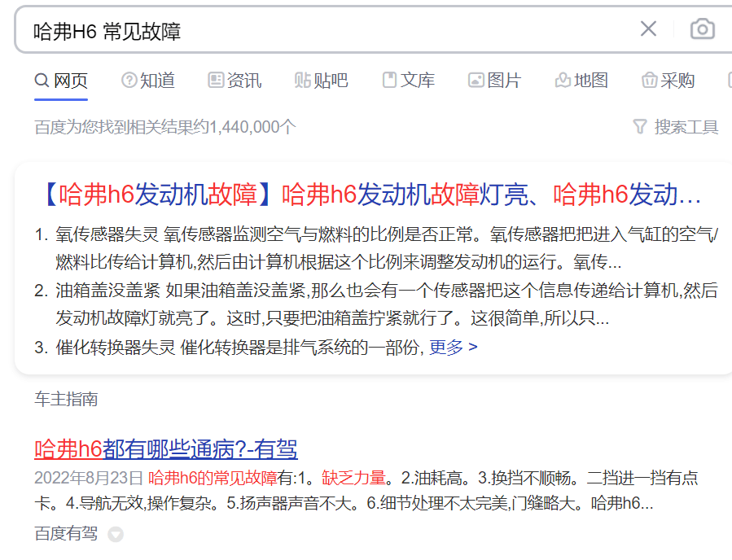Click the funnel icon next to 搜索工具
The image size is (732, 560).
tap(640, 127)
